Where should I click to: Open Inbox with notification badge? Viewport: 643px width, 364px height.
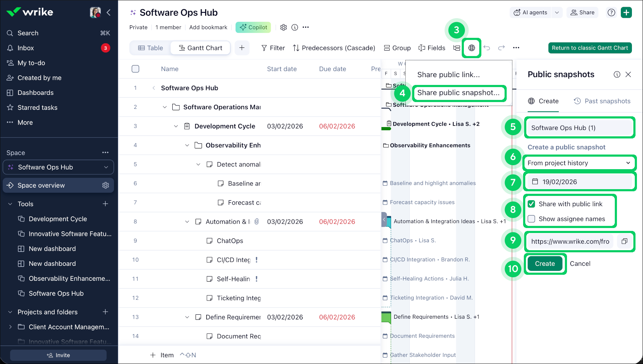pos(26,48)
